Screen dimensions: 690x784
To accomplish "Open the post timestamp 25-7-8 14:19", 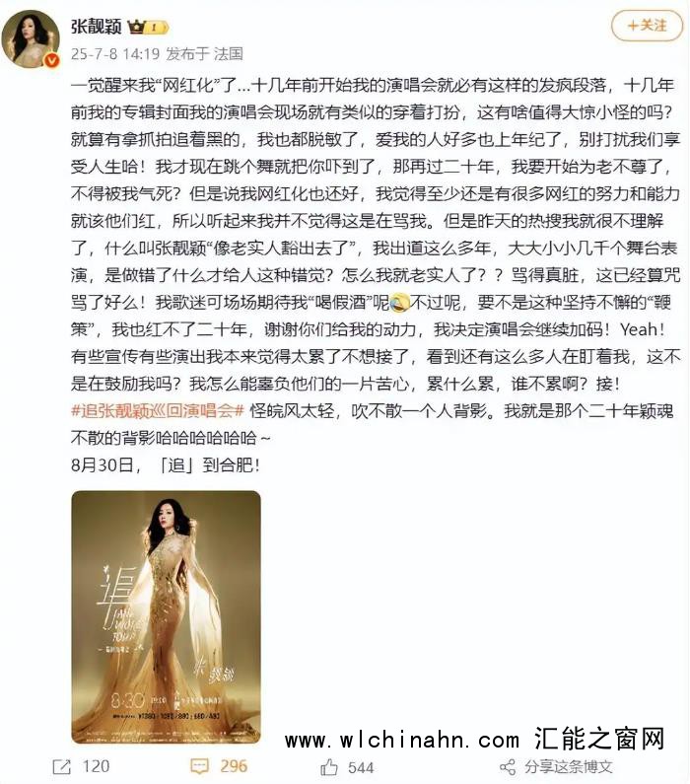I will 115,53.
